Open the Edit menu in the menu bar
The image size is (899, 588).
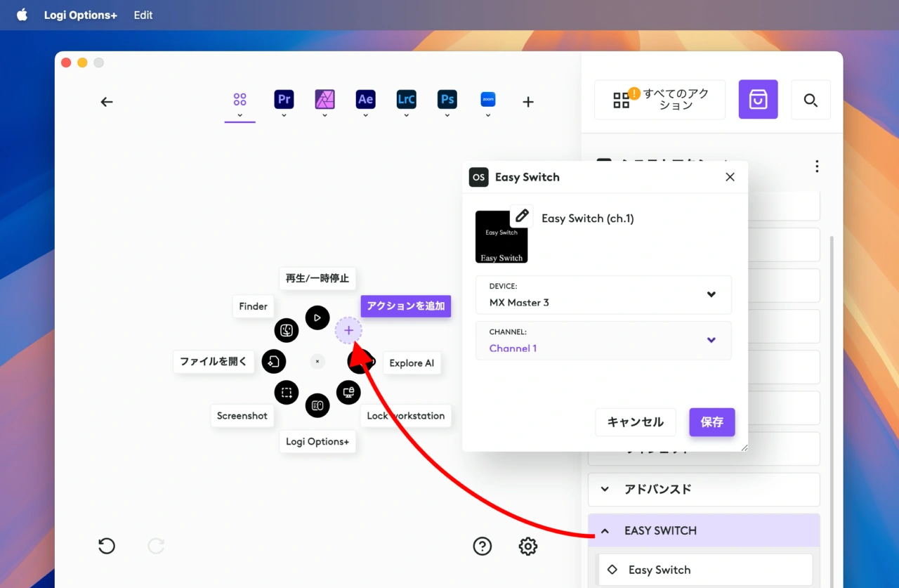point(143,15)
